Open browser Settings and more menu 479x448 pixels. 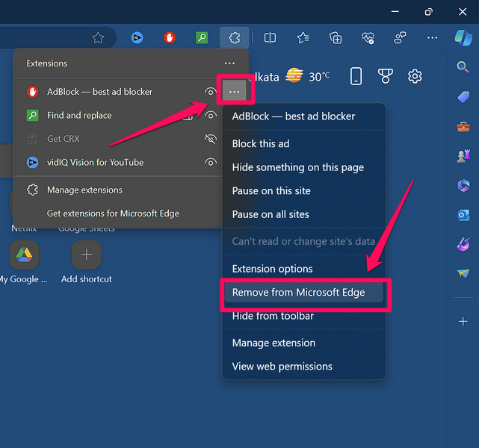[433, 37]
